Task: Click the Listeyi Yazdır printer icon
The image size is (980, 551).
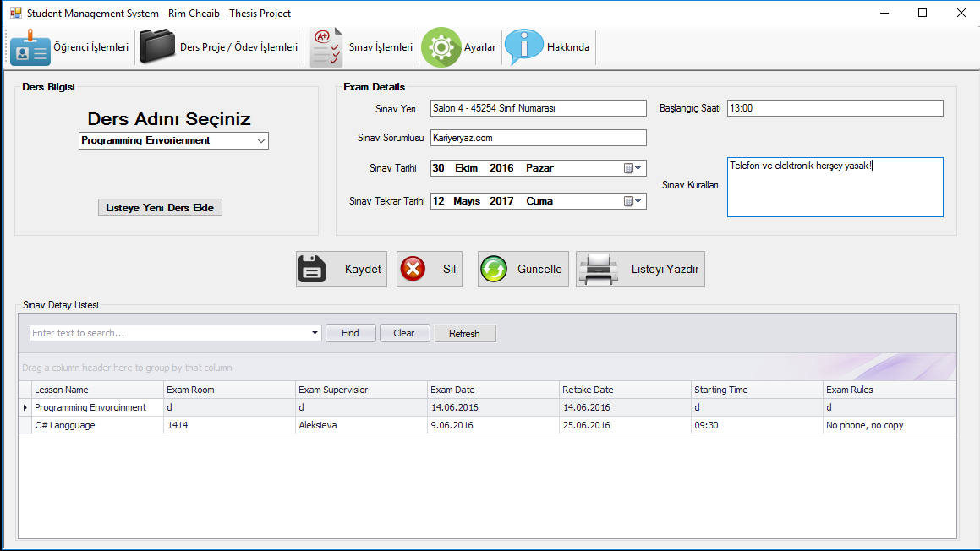Action: pyautogui.click(x=599, y=270)
